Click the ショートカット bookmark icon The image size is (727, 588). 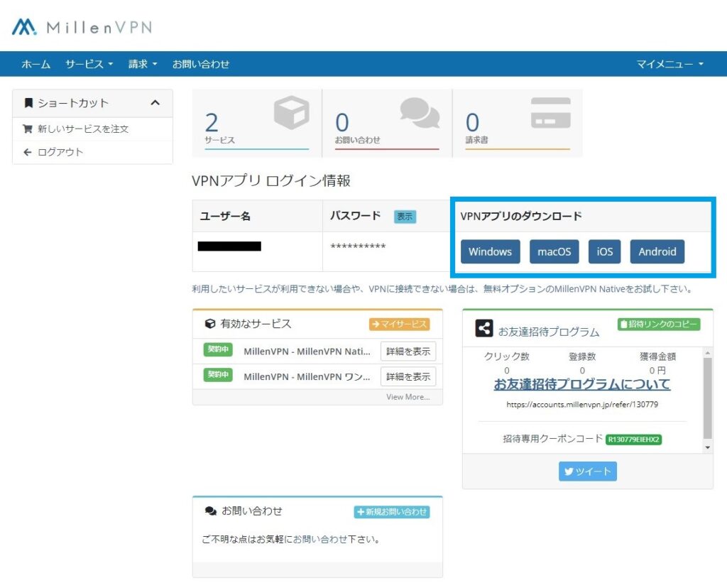click(28, 102)
